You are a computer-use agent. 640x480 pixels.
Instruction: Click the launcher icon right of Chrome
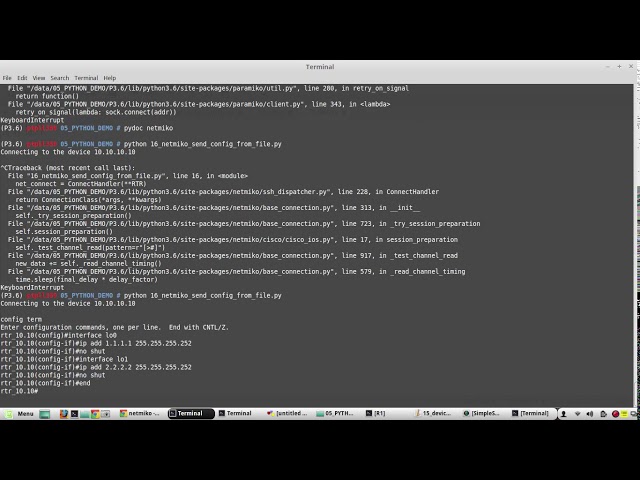[x=105, y=414]
